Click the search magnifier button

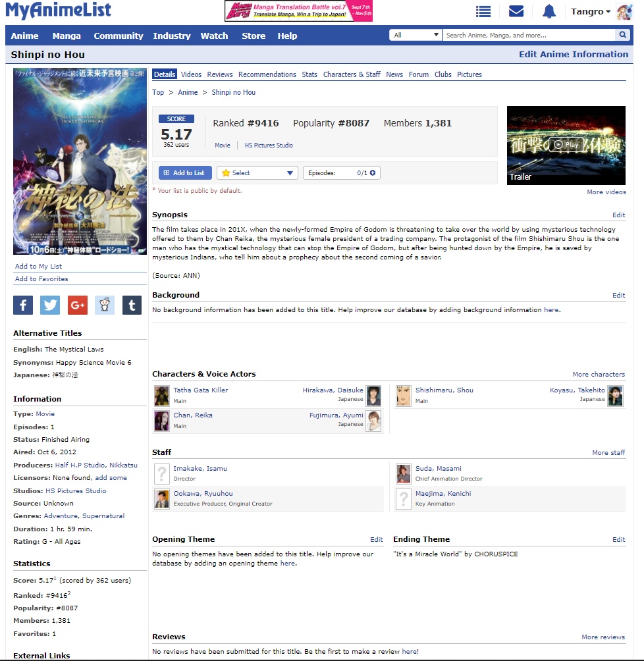623,35
